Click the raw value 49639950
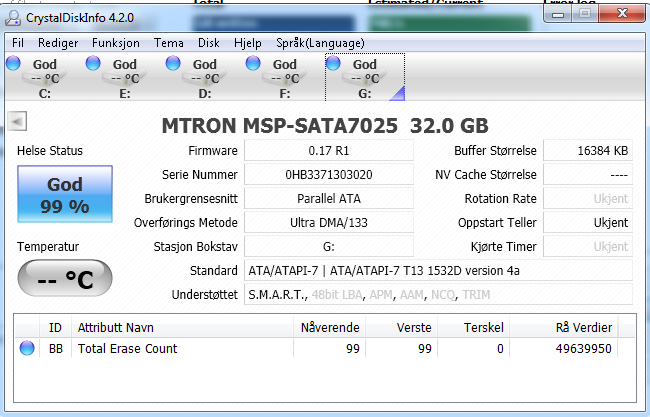The image size is (650, 417). pyautogui.click(x=583, y=349)
